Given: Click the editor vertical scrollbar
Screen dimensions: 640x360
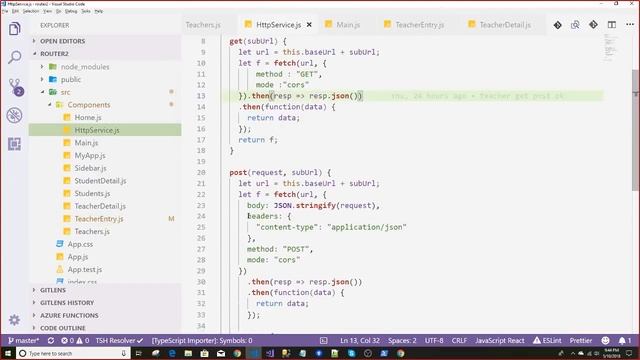Looking at the screenshot, I should coord(636,130).
